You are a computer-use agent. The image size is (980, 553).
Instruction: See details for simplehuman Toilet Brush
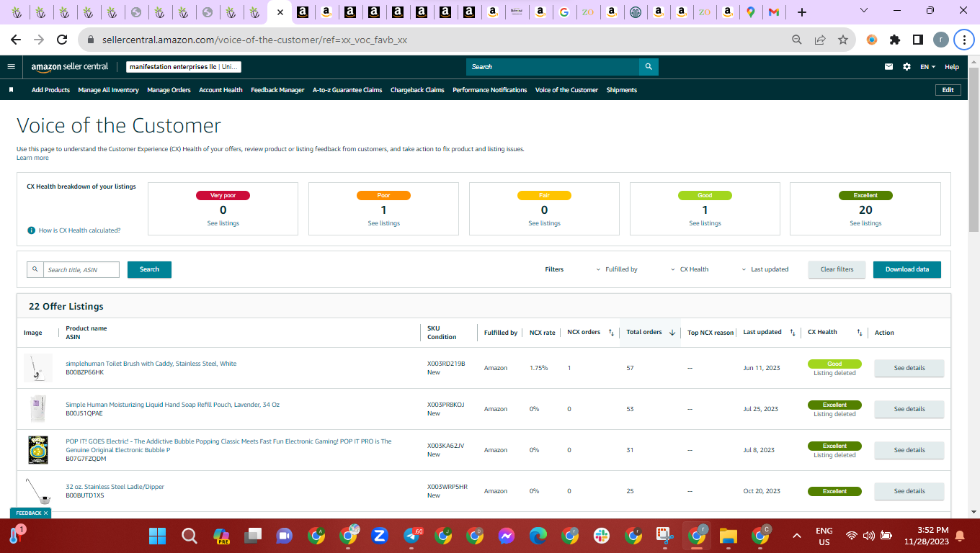[x=909, y=368]
